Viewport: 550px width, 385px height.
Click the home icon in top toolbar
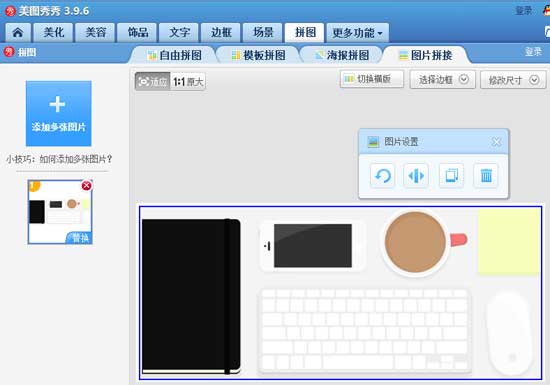click(x=18, y=33)
